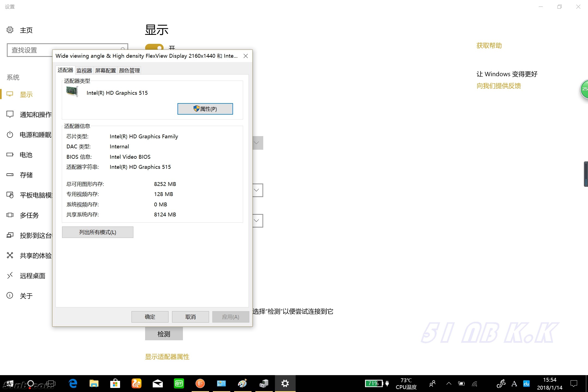Open File Explorer from the taskbar

(x=94, y=384)
